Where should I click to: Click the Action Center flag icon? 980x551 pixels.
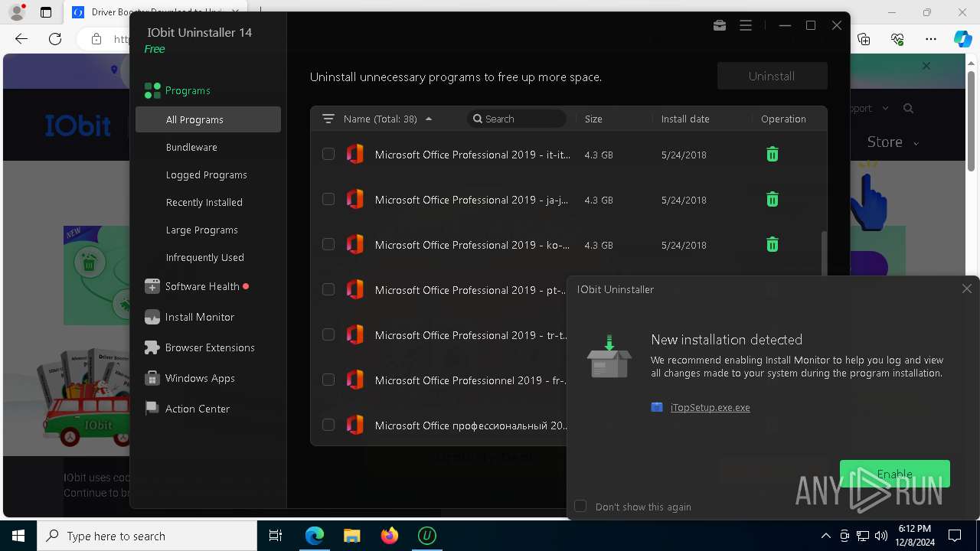coord(152,409)
